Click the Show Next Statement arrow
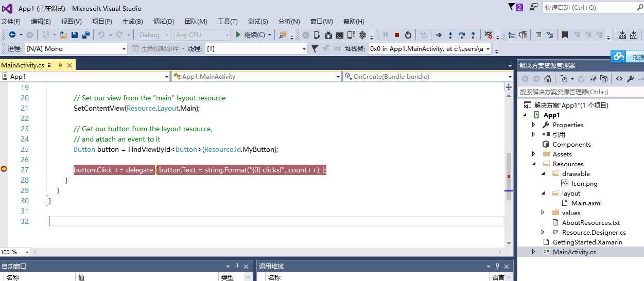Viewport: 644px width, 281px height. [x=439, y=35]
